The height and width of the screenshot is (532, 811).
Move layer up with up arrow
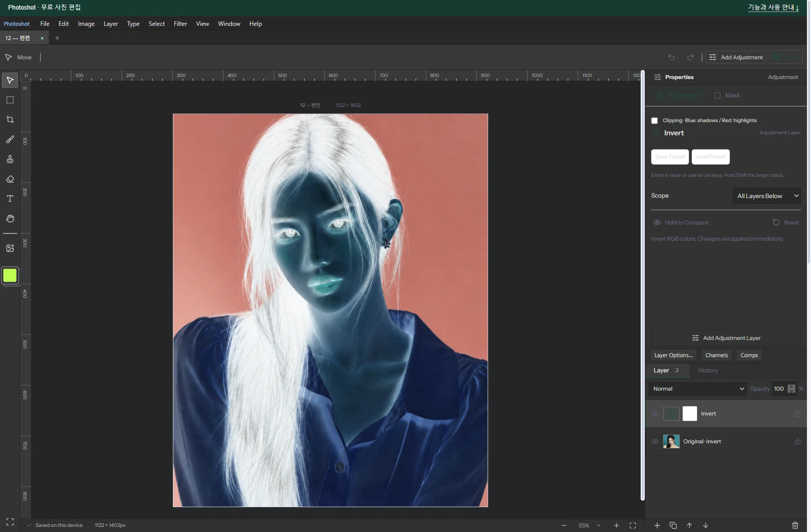(689, 525)
